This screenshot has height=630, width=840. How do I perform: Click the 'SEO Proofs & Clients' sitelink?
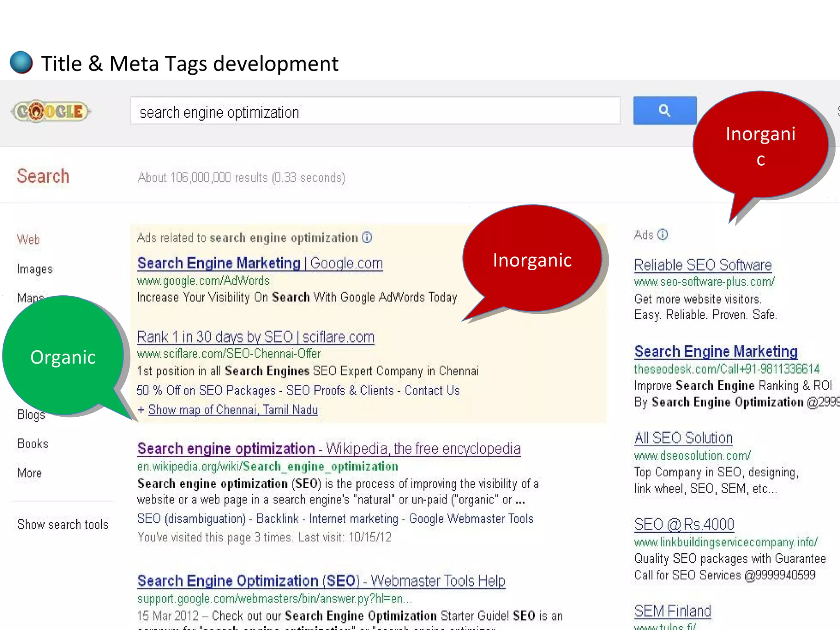(340, 390)
